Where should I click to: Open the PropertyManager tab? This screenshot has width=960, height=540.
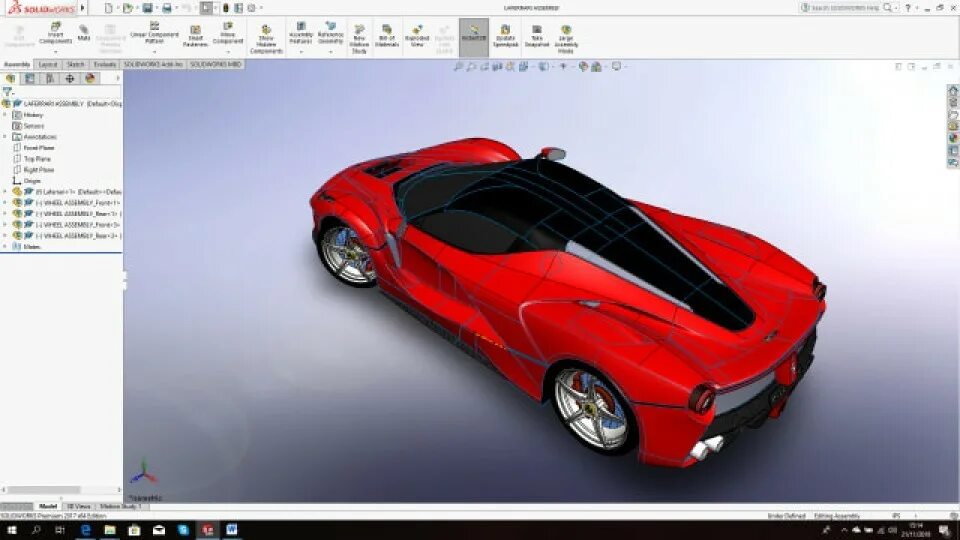[x=30, y=78]
